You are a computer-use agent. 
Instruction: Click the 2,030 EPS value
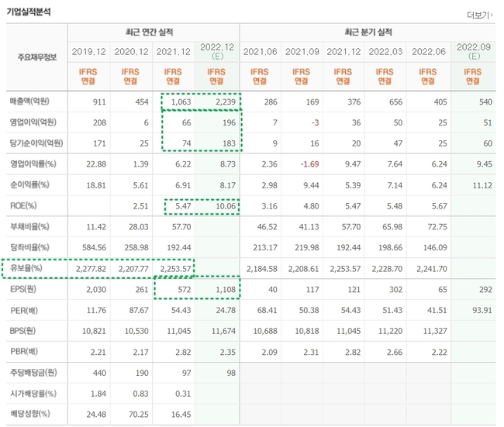click(96, 290)
